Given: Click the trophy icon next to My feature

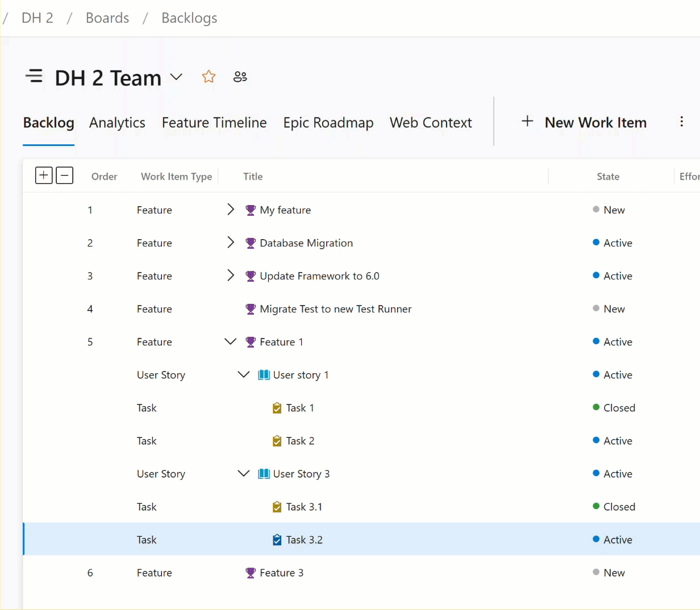Looking at the screenshot, I should point(250,210).
